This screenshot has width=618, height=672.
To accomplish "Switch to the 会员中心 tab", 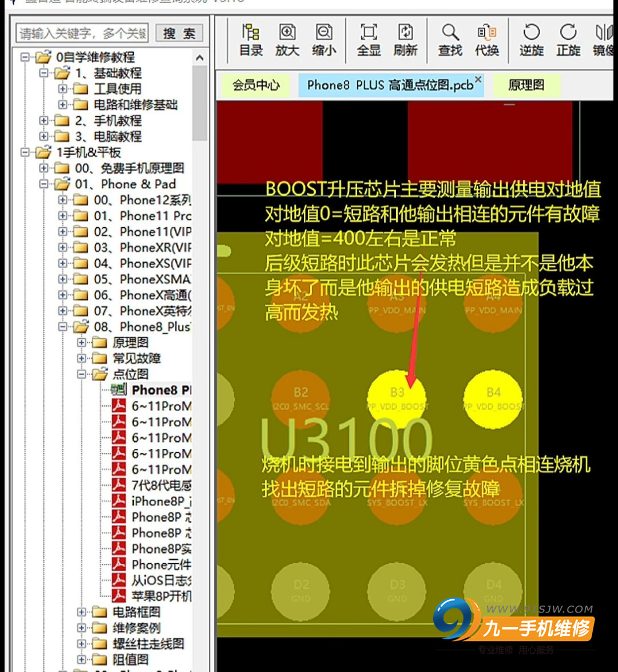I will [x=256, y=85].
